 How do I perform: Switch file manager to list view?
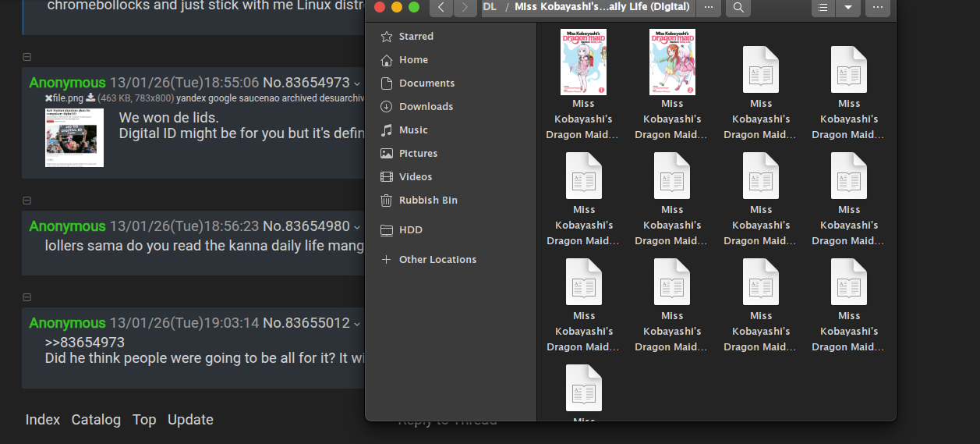click(x=823, y=8)
